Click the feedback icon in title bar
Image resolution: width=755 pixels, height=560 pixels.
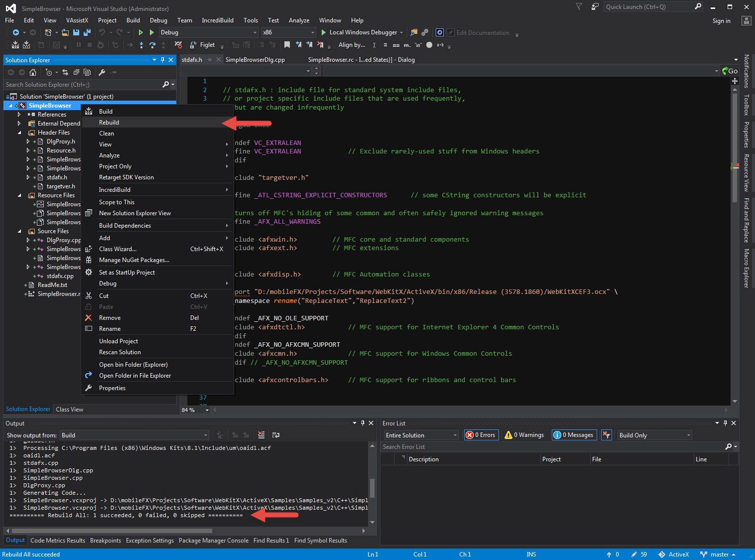click(x=595, y=6)
